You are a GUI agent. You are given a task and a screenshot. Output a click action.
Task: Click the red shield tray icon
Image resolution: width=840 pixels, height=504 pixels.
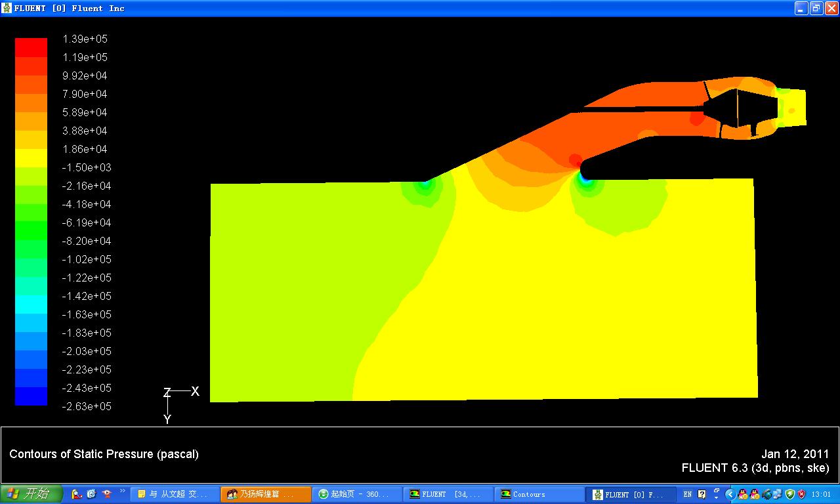coord(801,494)
